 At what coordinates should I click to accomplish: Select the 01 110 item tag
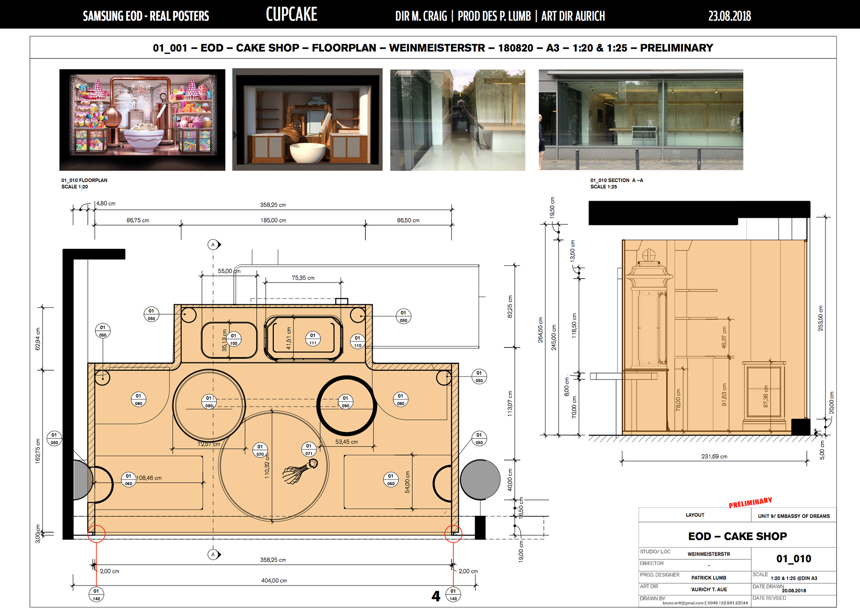tap(357, 342)
